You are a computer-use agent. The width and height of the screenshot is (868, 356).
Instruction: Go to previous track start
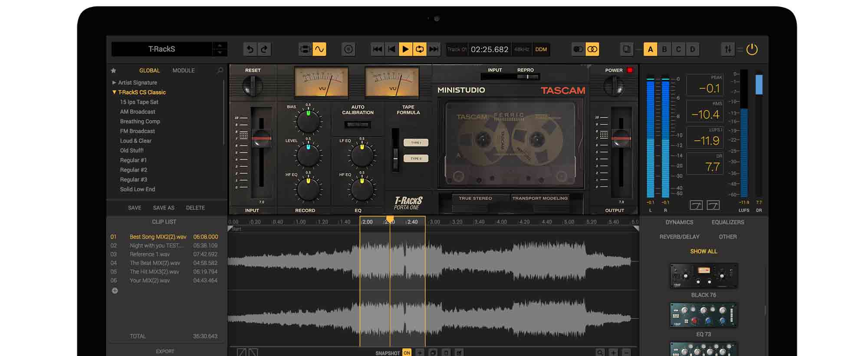point(391,49)
